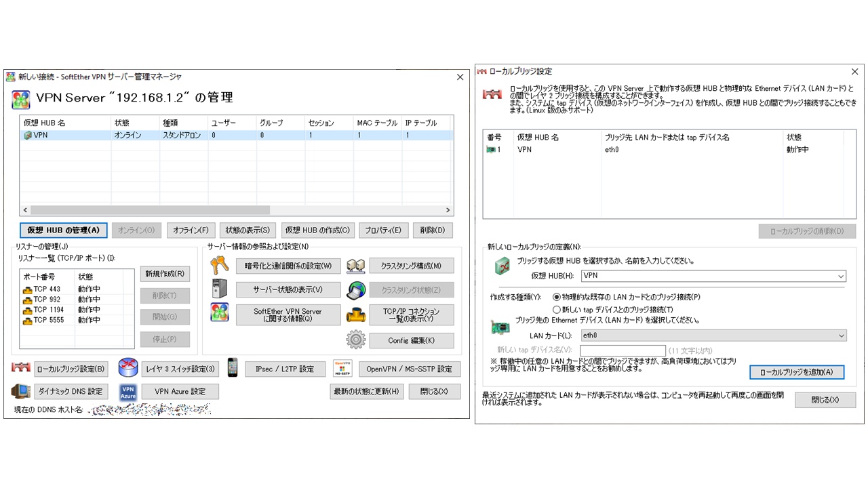Click 最新の状態に更新(H) button
868x488 pixels.
pyautogui.click(x=367, y=391)
